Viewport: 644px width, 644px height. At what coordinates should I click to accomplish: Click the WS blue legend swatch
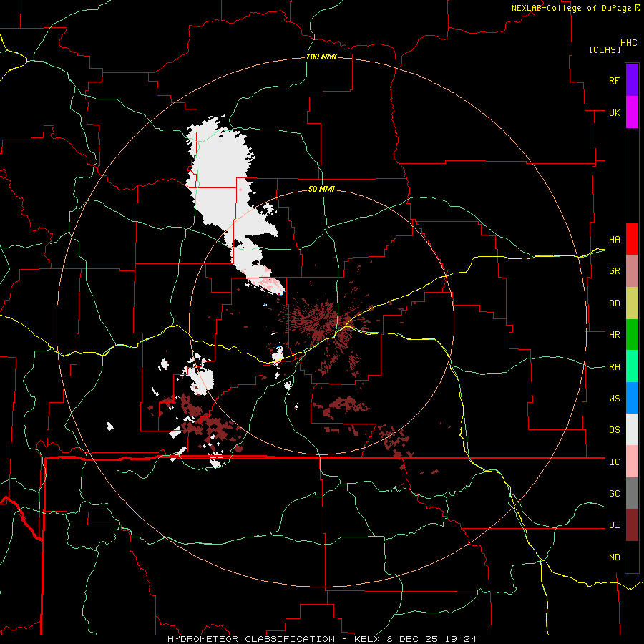632,398
